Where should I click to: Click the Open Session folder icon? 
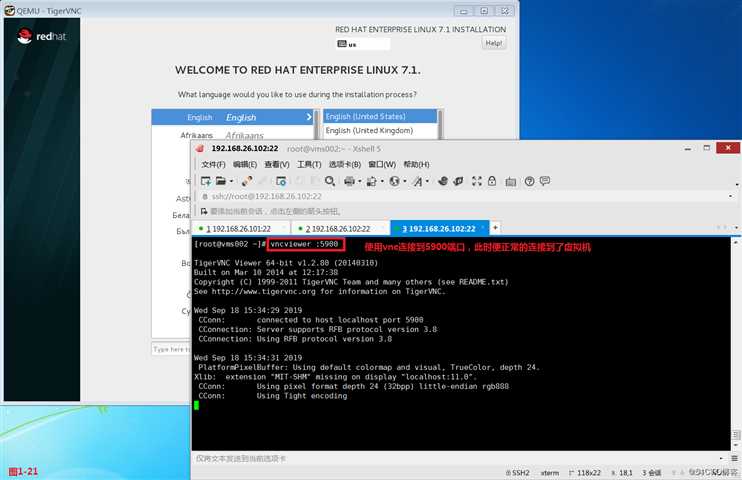221,181
